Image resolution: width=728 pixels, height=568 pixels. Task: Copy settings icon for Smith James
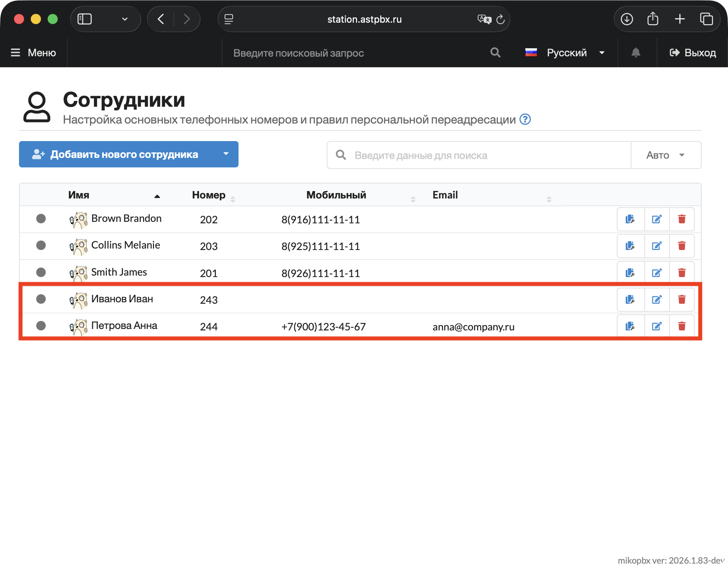[630, 273]
